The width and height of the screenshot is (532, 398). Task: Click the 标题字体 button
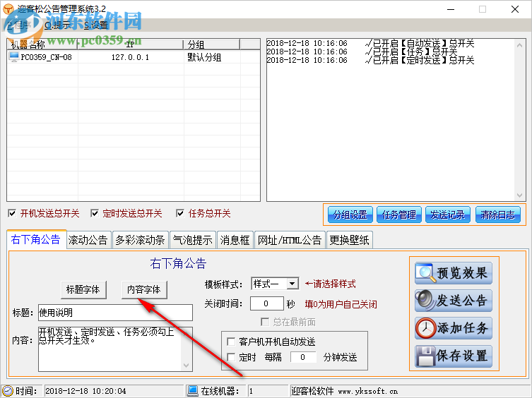pos(83,289)
